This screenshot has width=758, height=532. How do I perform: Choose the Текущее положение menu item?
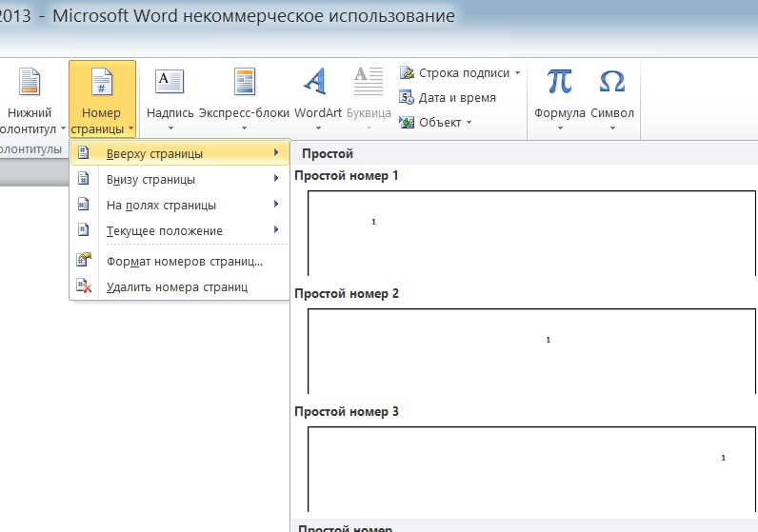(x=180, y=230)
